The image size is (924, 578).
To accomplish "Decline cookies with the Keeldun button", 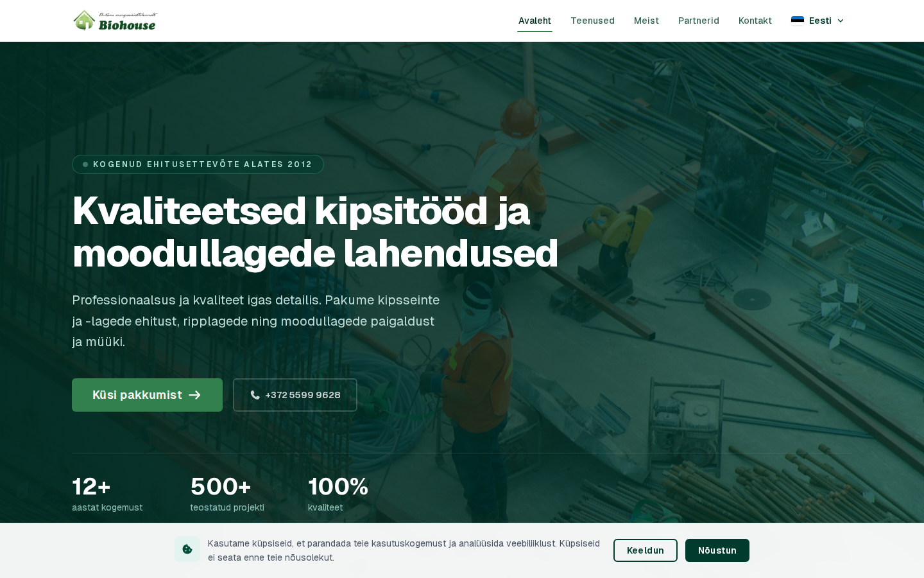I will (645, 550).
